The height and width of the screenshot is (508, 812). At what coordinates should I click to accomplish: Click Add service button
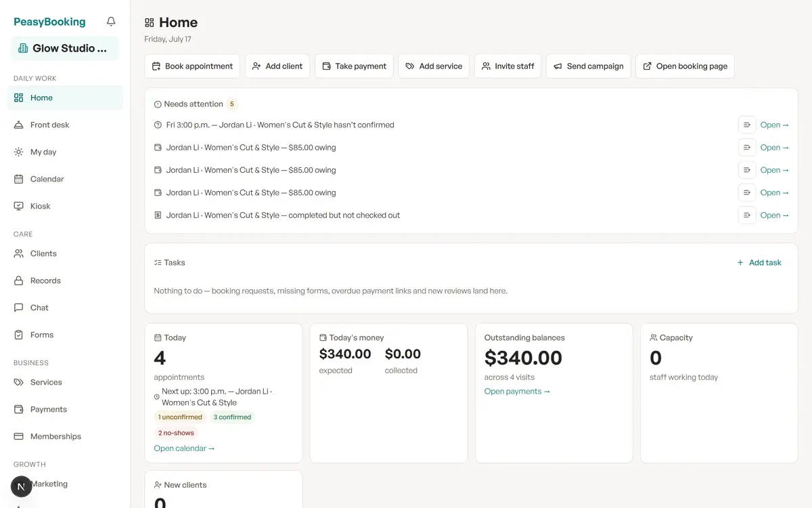(x=434, y=66)
